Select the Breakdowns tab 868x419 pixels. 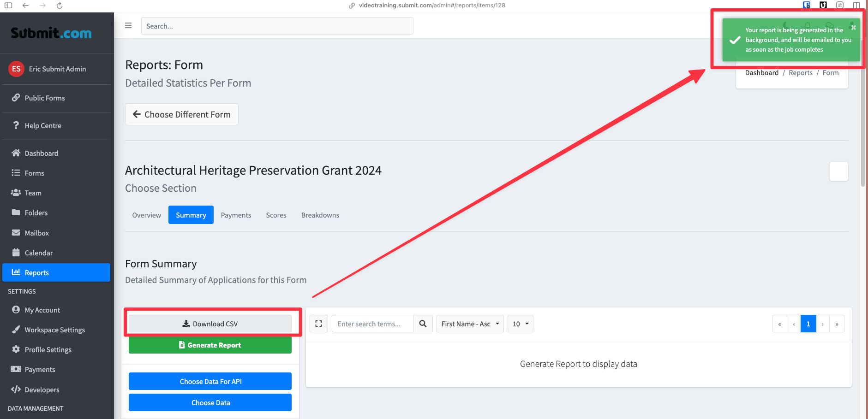tap(320, 215)
